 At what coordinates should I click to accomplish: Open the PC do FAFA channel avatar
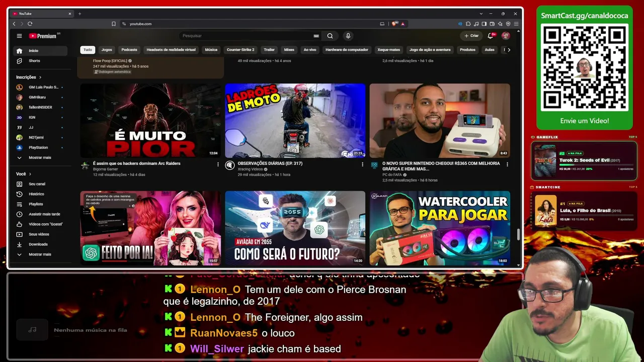tap(374, 165)
